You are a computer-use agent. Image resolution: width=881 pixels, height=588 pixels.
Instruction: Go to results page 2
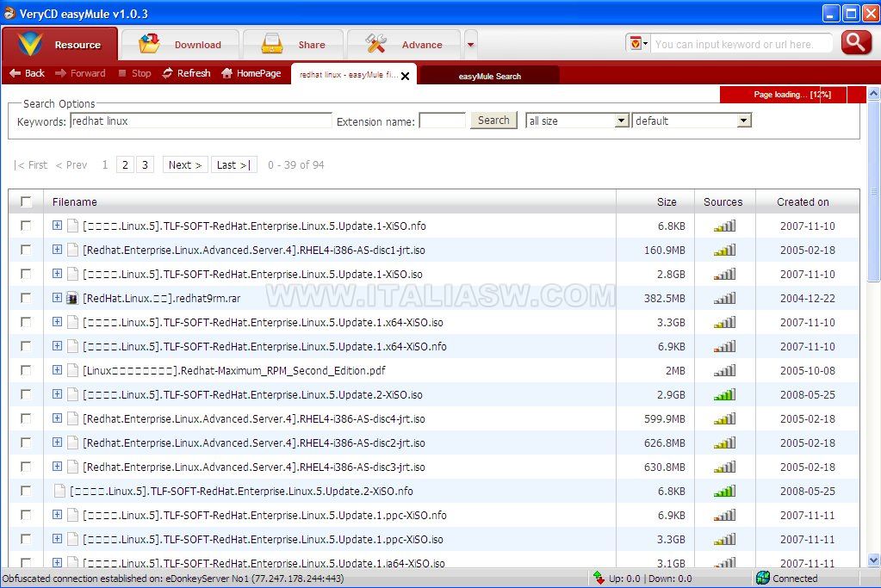125,164
